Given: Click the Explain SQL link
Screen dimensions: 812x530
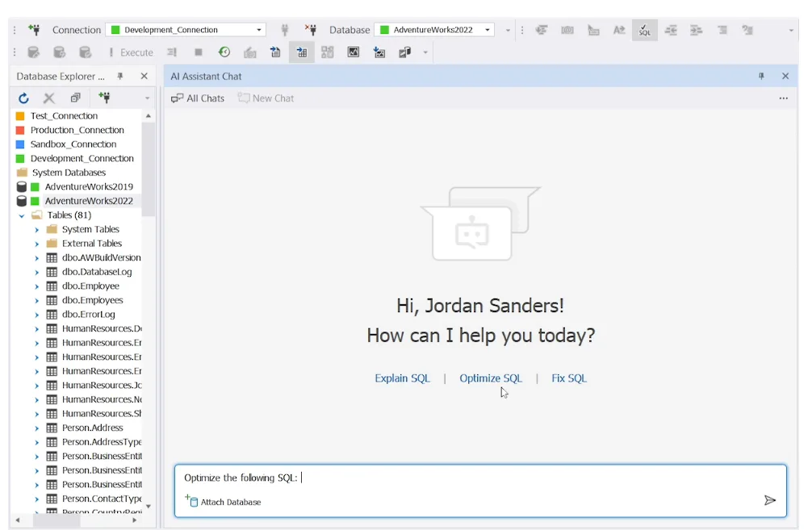Looking at the screenshot, I should pos(403,378).
